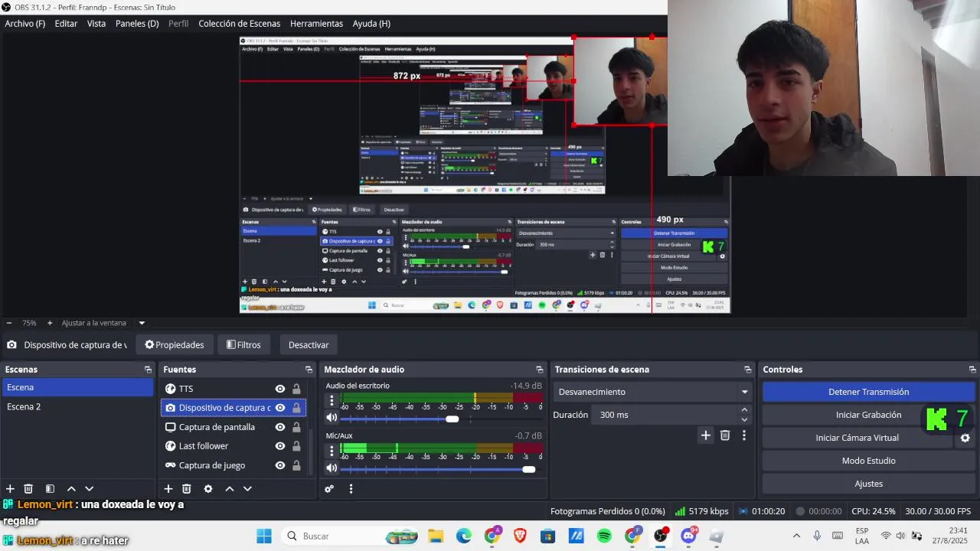Hide Captura de pantalla source

pos(280,427)
